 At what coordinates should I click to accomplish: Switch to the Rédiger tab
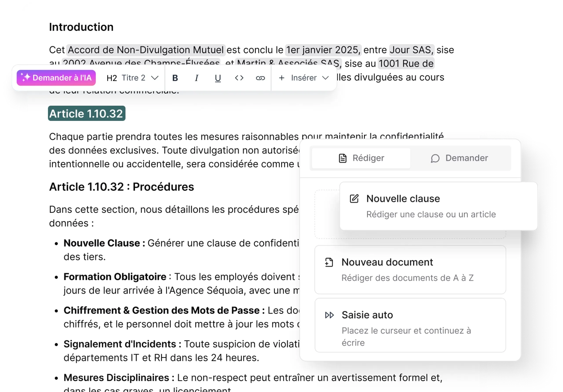pos(361,158)
